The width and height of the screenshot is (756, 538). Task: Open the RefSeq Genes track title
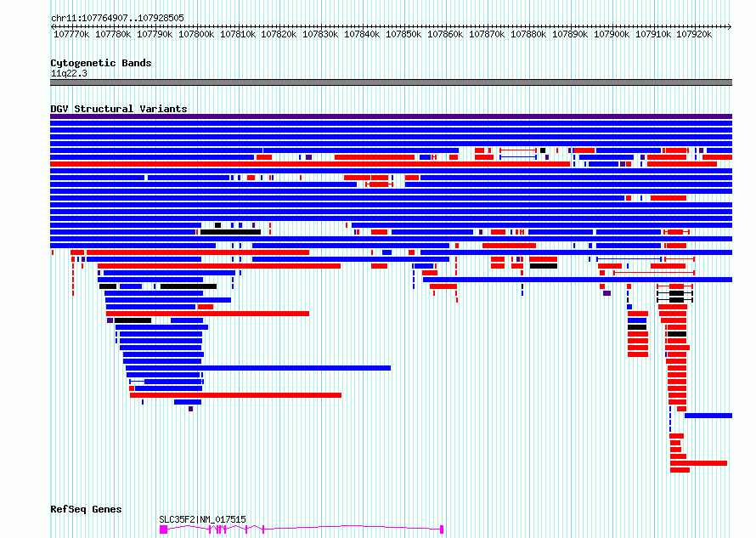[86, 509]
